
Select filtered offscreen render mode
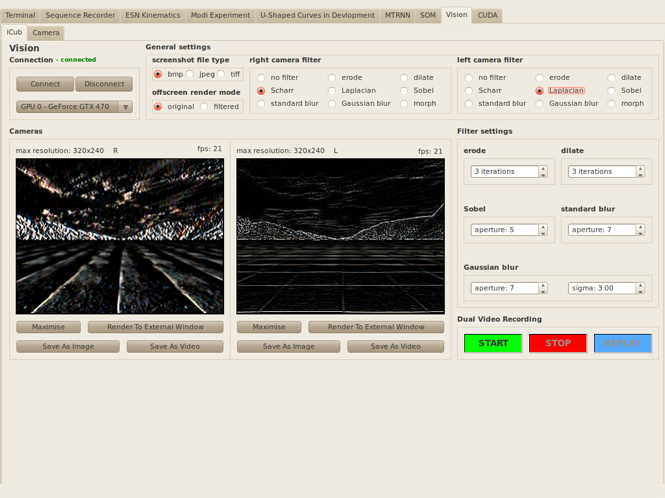[x=204, y=106]
